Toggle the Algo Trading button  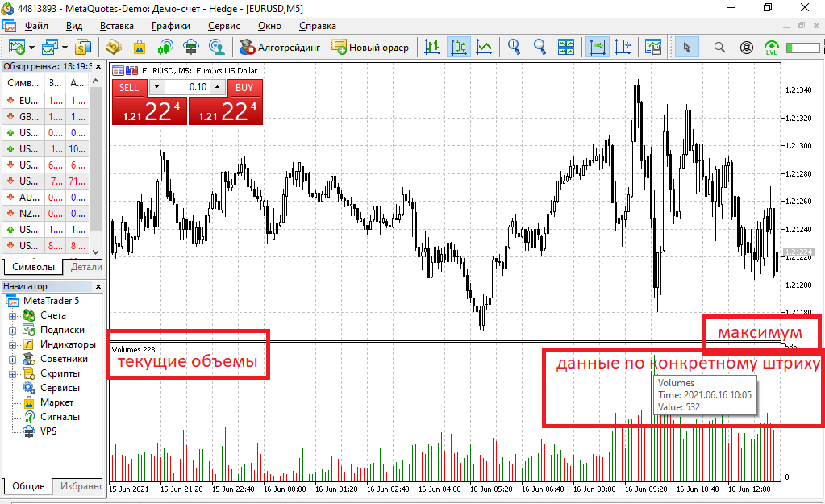click(x=280, y=47)
